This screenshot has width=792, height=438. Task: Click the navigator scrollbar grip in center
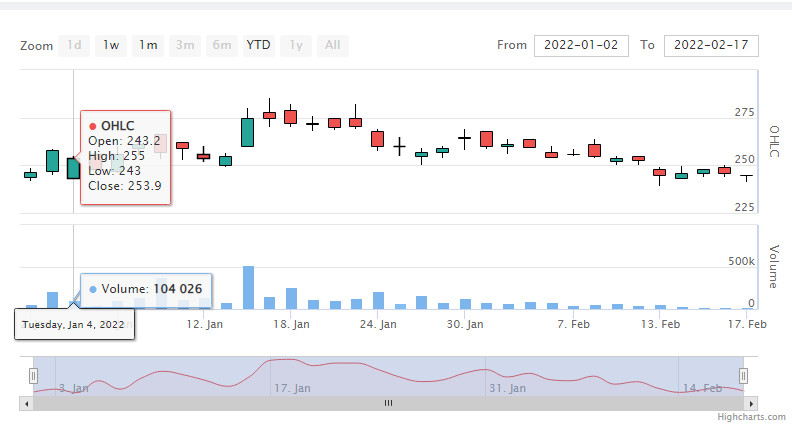(388, 403)
